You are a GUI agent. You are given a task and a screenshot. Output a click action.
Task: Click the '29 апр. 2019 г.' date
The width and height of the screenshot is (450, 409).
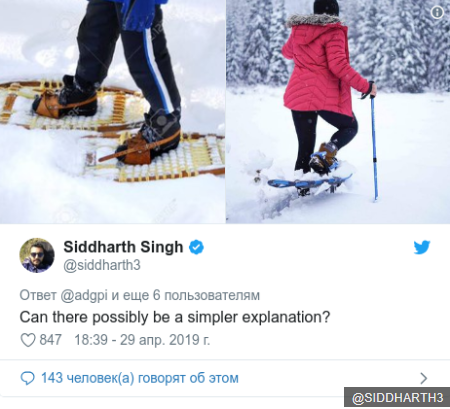click(x=165, y=340)
